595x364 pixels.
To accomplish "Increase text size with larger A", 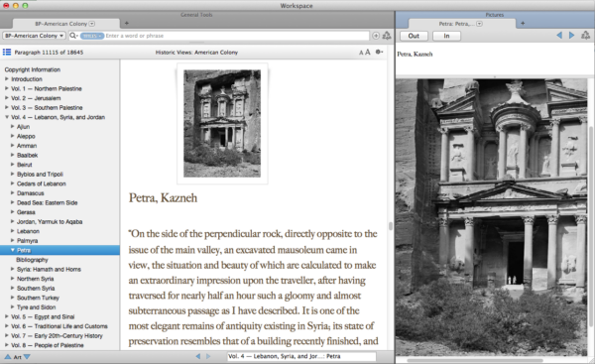I will click(368, 52).
